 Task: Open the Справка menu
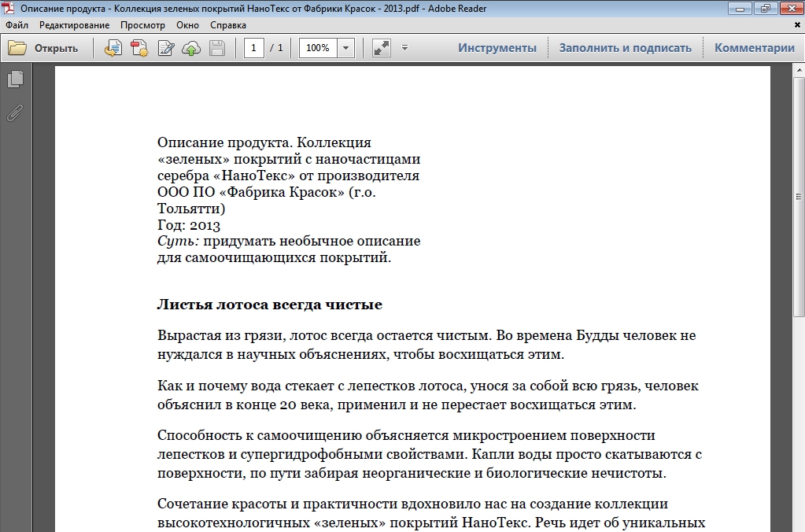(228, 25)
